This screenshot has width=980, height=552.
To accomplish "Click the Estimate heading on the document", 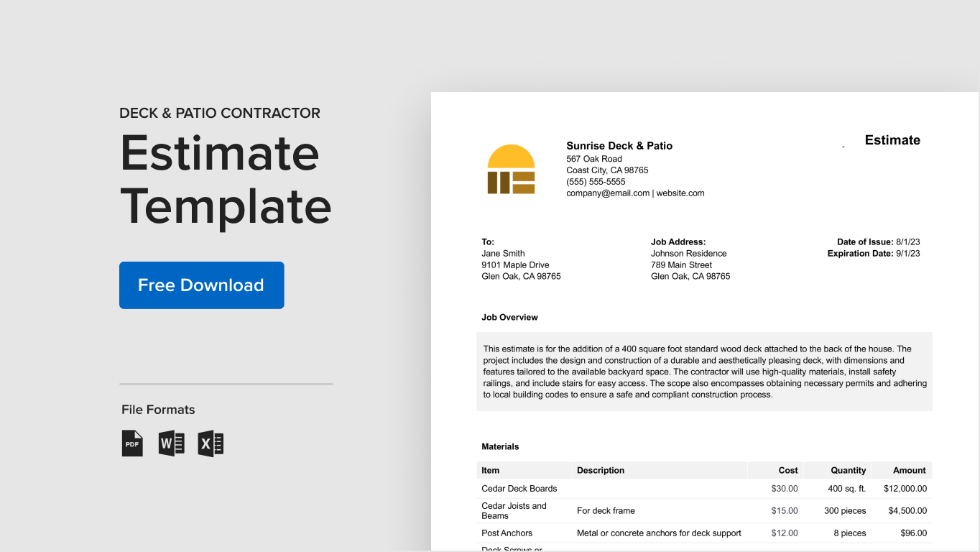I will (892, 140).
